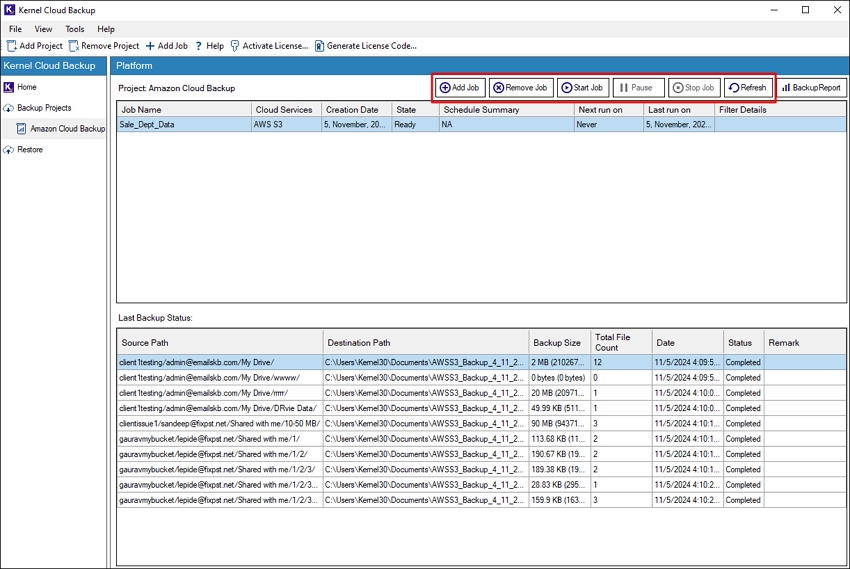
Task: Click the Last run on column header
Action: (x=679, y=109)
